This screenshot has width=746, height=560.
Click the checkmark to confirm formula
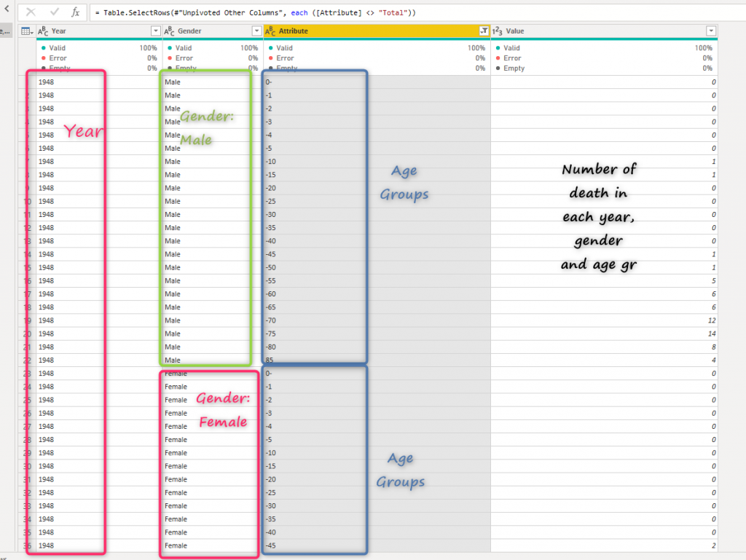pos(54,12)
